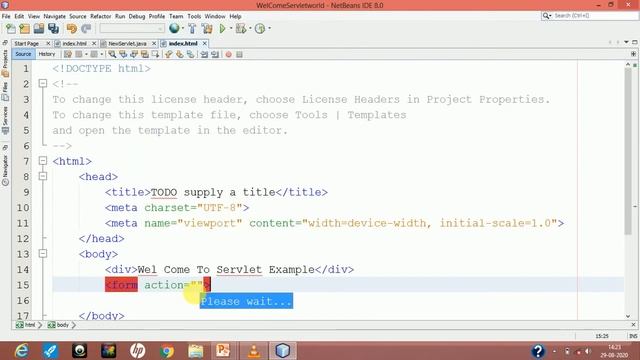The image size is (640, 360).
Task: Click Previous Bookmark editor icon
Action: coord(169,54)
